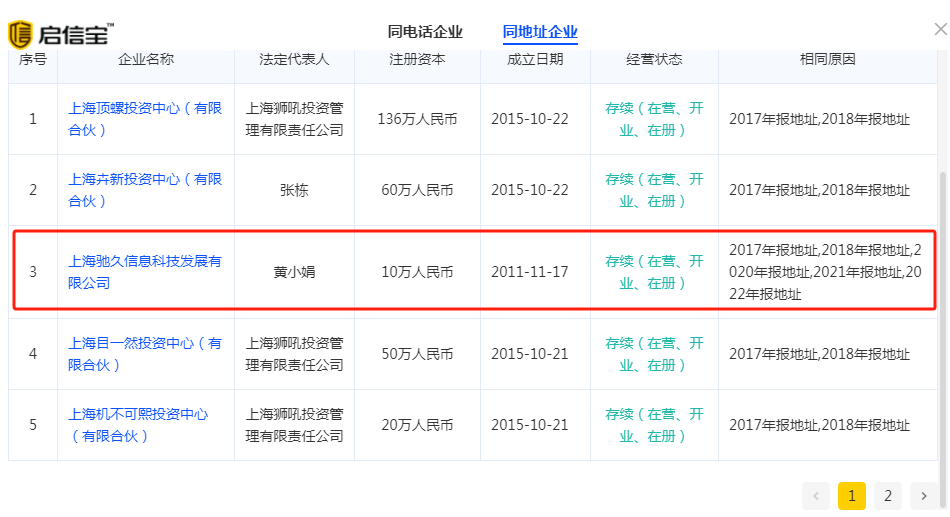Click row 1 reason 2017年报地址,2018年报地址
Screen dimensions: 950x517
coord(819,119)
